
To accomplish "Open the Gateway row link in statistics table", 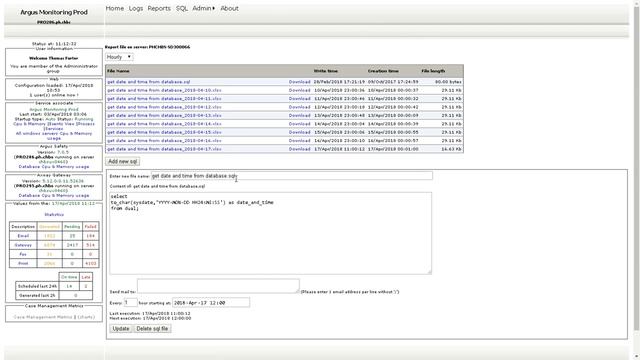I will point(23,245).
